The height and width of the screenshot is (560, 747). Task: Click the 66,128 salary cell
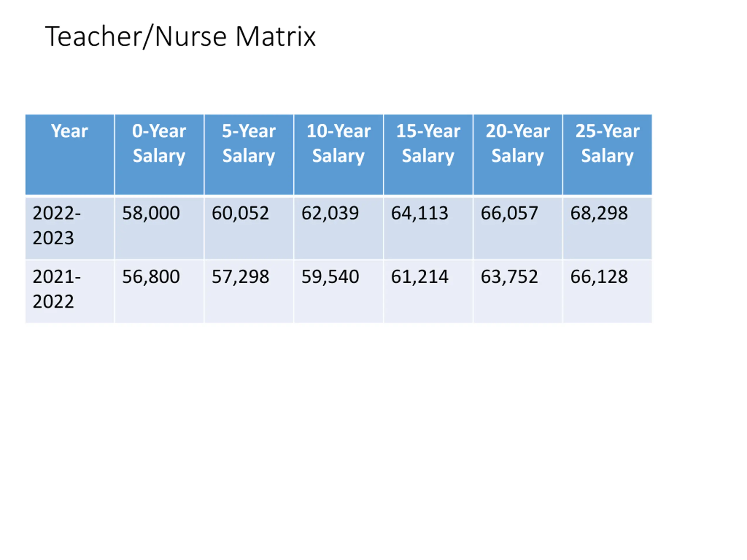pyautogui.click(x=608, y=292)
